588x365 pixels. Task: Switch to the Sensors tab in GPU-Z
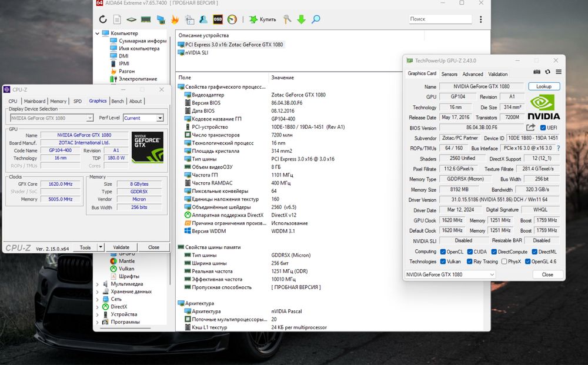(449, 74)
